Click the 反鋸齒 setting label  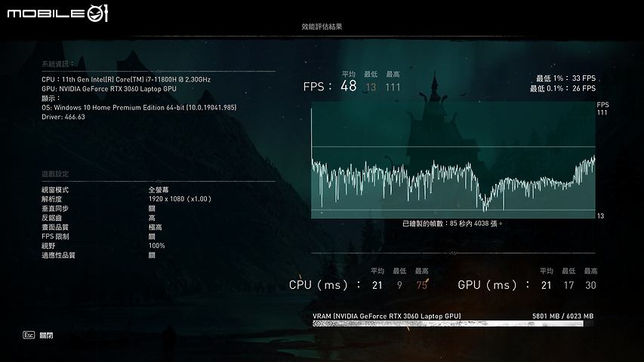(x=51, y=218)
